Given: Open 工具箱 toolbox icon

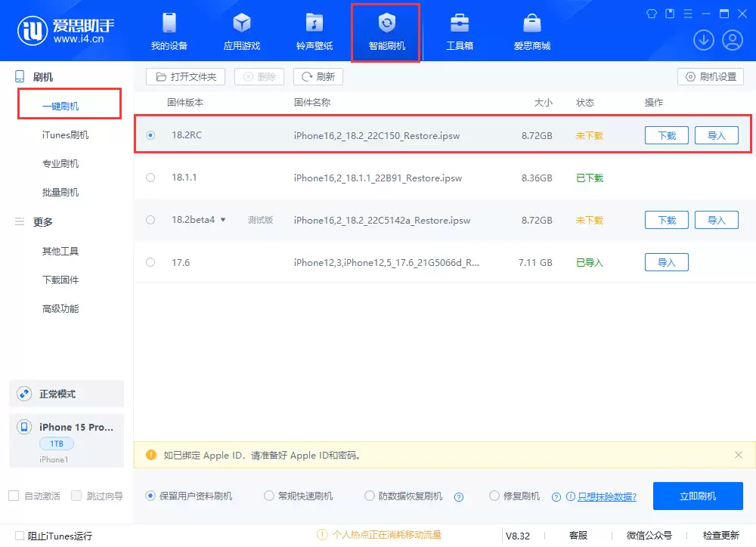Looking at the screenshot, I should [x=460, y=23].
